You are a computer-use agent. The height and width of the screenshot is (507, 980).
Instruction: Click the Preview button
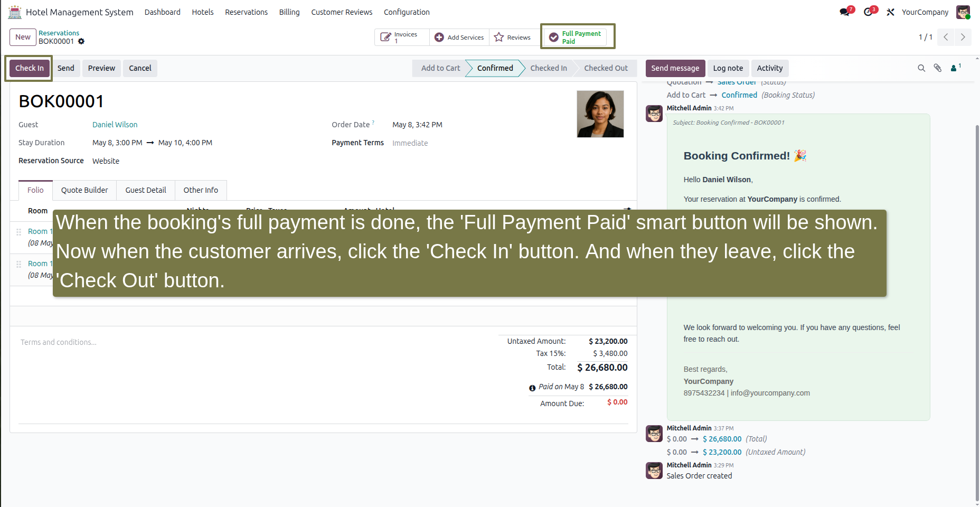coord(101,68)
